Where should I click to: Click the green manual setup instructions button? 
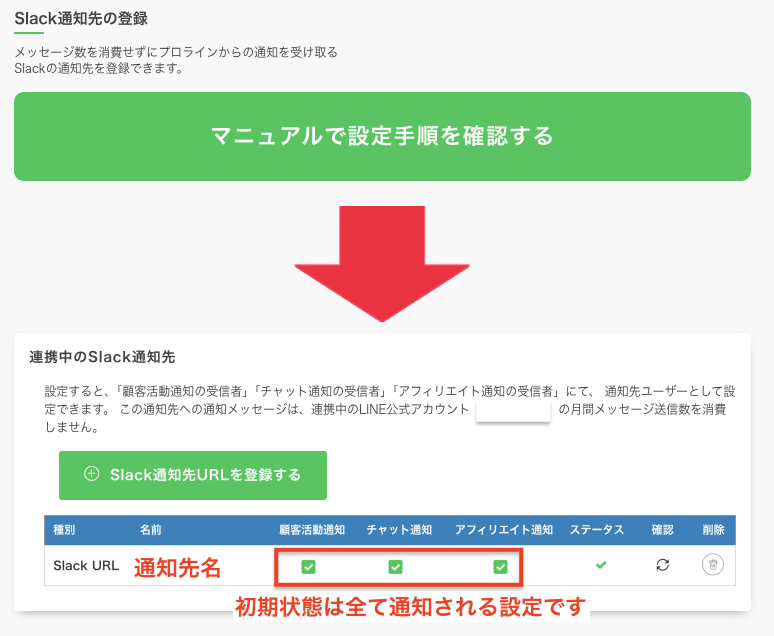click(x=382, y=137)
